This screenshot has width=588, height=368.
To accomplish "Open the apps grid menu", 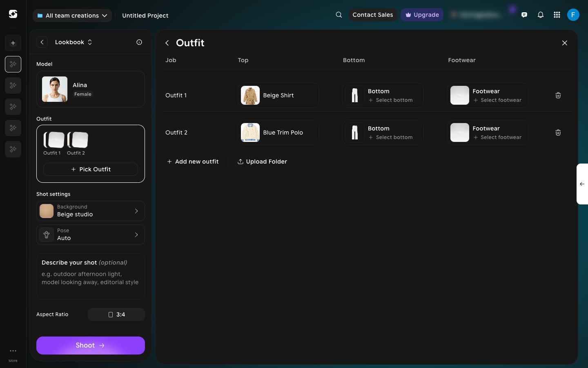I will pos(557,15).
